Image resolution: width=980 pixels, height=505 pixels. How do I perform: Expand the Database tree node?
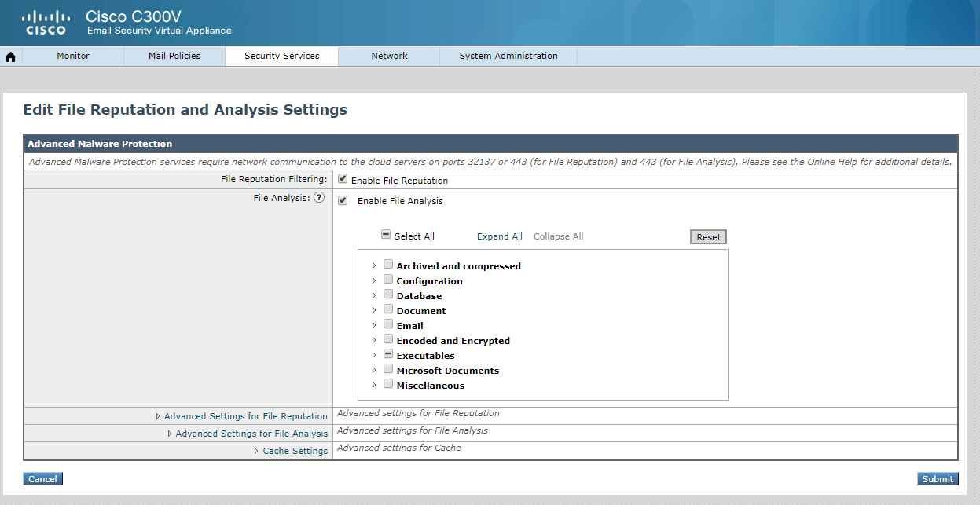(x=374, y=296)
